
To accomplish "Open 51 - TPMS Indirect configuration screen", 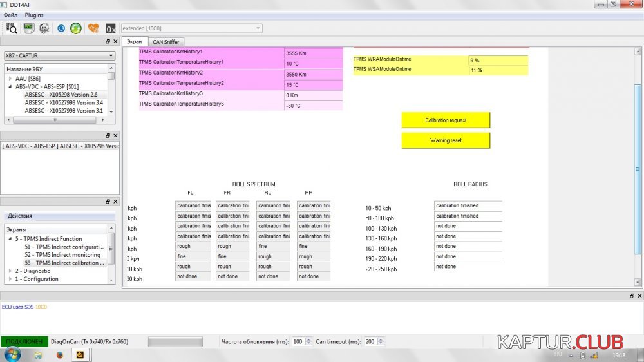I will pyautogui.click(x=64, y=247).
